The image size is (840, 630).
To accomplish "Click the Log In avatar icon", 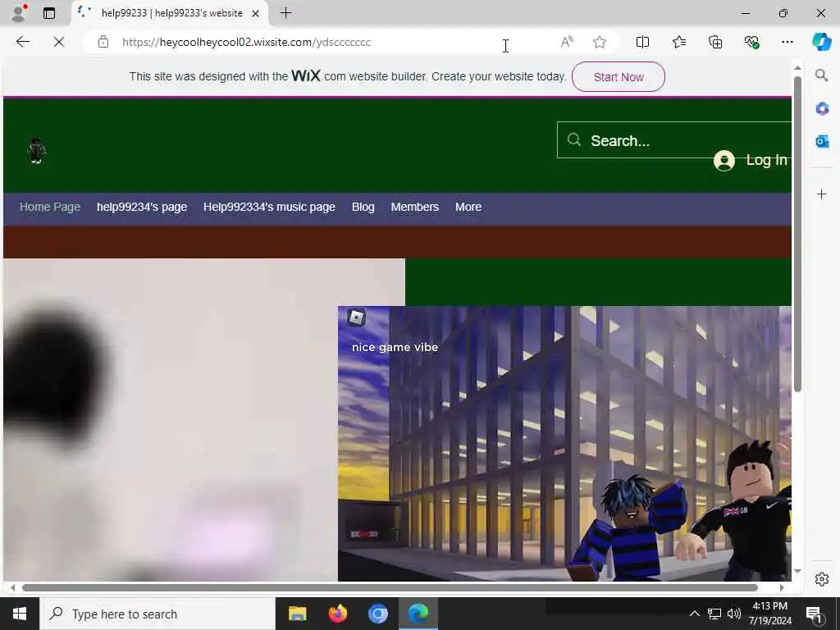I will [724, 160].
